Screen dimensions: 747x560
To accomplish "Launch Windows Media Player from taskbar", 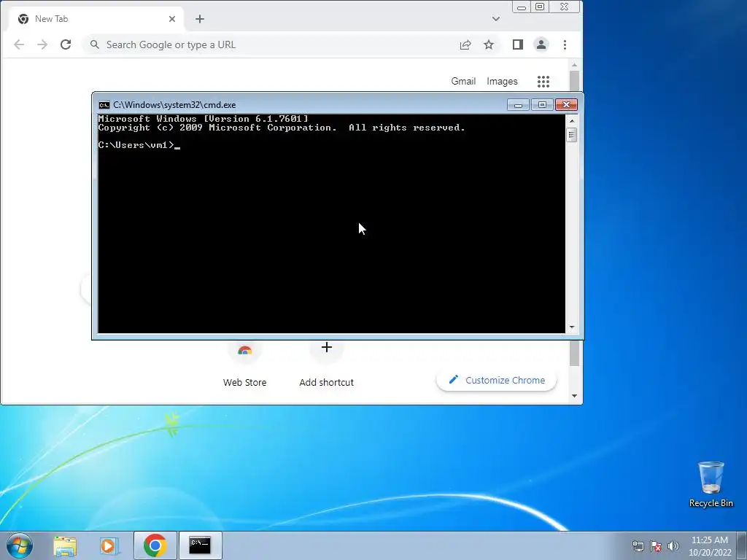I will [109, 545].
